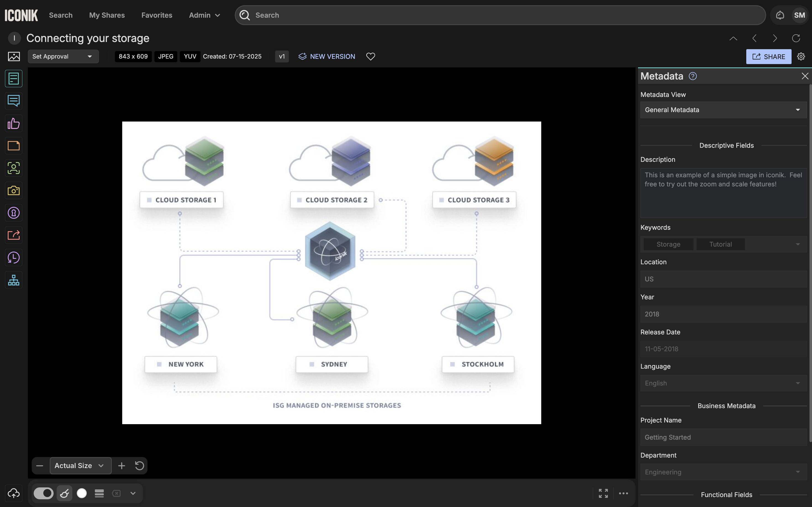Image resolution: width=812 pixels, height=507 pixels.
Task: Open the relations hierarchy sidebar icon
Action: pyautogui.click(x=14, y=280)
